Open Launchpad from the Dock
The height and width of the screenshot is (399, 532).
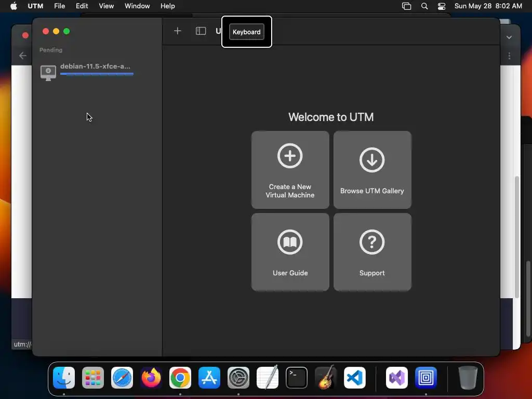[93, 378]
